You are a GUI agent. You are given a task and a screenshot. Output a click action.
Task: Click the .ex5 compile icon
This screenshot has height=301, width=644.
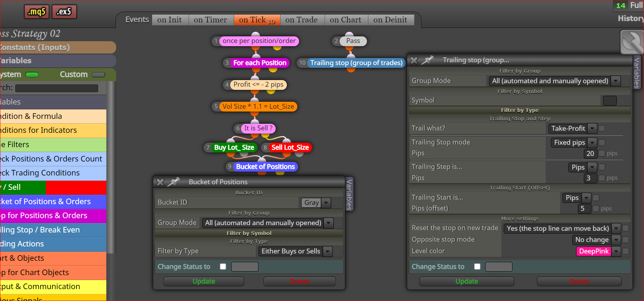tap(64, 12)
